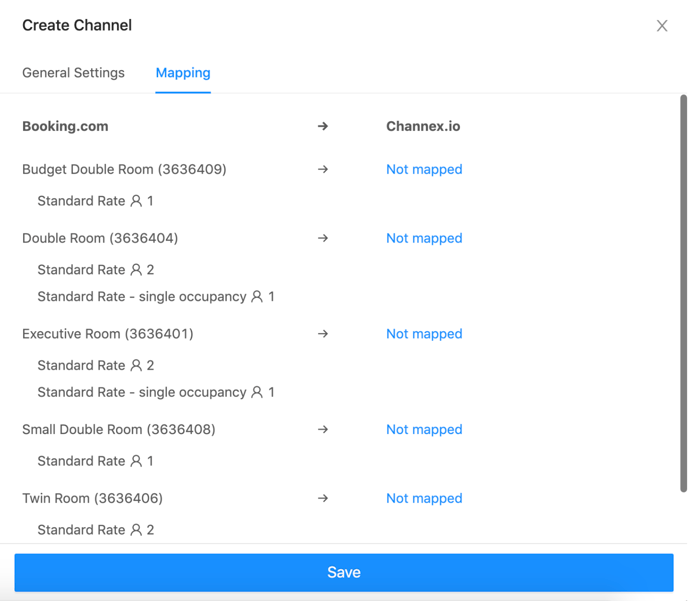Click the header arrow between Booking.com and Channex.io
This screenshot has height=601, width=688.
pos(323,126)
